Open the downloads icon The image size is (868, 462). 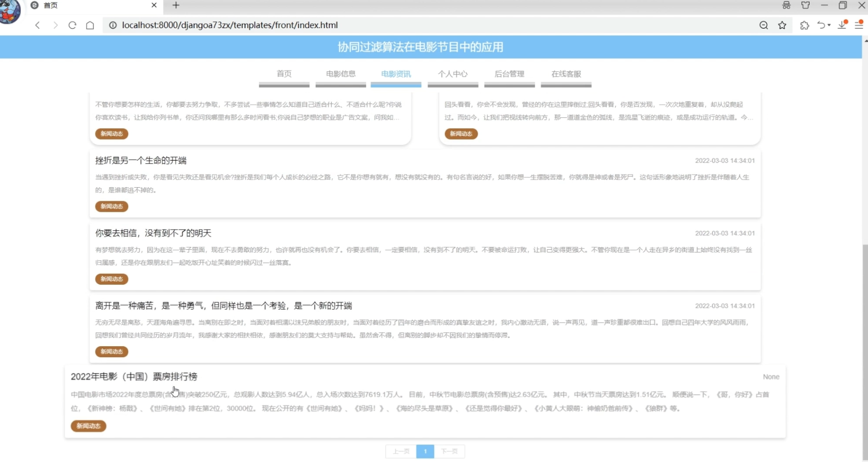coord(842,25)
